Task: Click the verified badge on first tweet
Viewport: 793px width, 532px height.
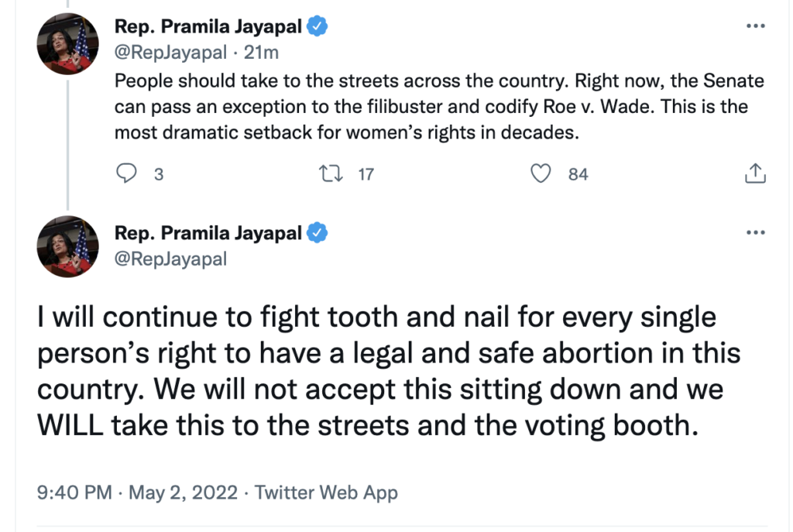Action: point(318,26)
